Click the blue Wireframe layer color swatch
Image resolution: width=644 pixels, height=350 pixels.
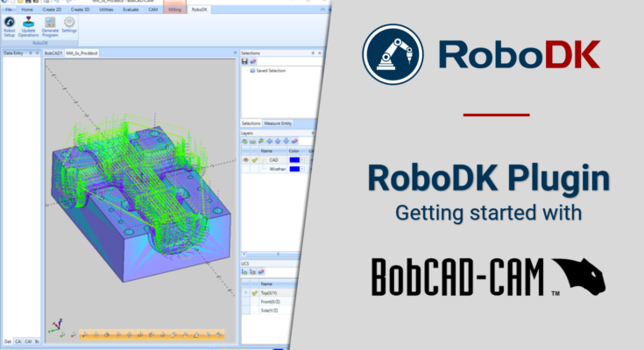[294, 168]
